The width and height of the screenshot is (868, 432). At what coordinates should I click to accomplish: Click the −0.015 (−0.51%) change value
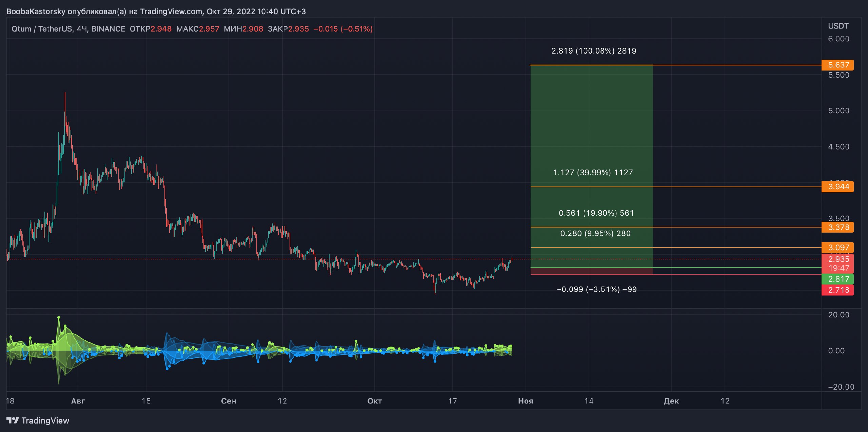coord(343,29)
